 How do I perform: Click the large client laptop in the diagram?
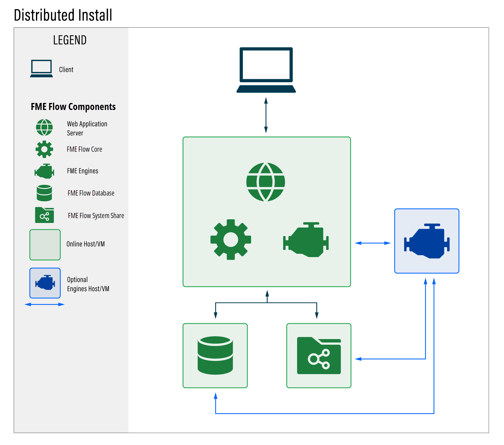[266, 70]
